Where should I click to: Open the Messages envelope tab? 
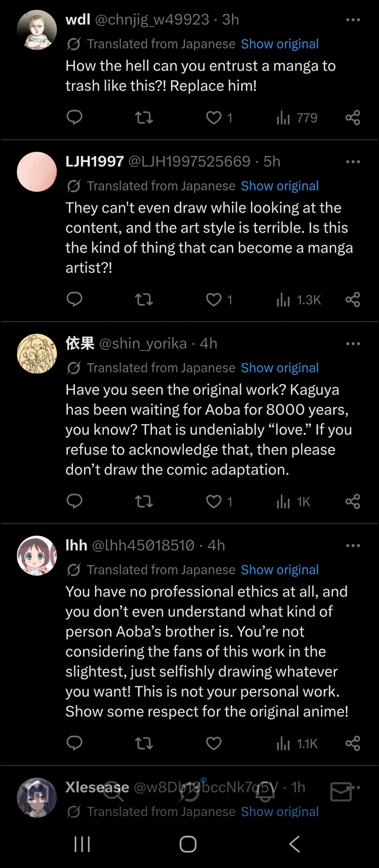(341, 792)
